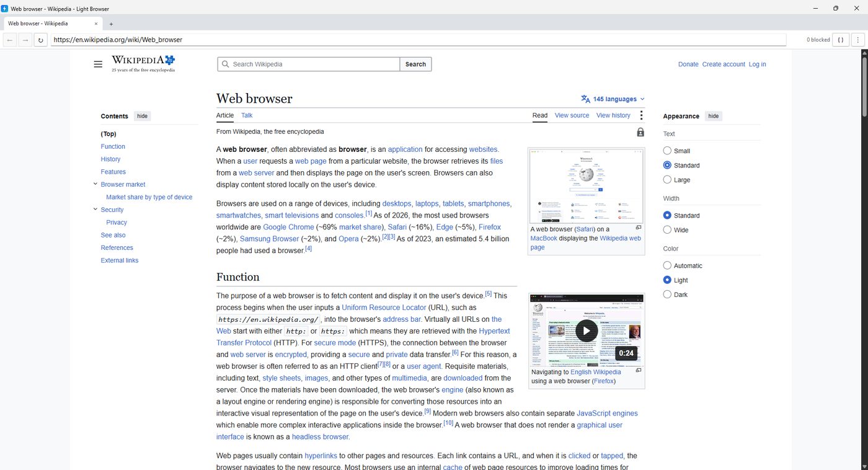The image size is (868, 470).
Task: Click the language translate icon
Action: pos(585,99)
